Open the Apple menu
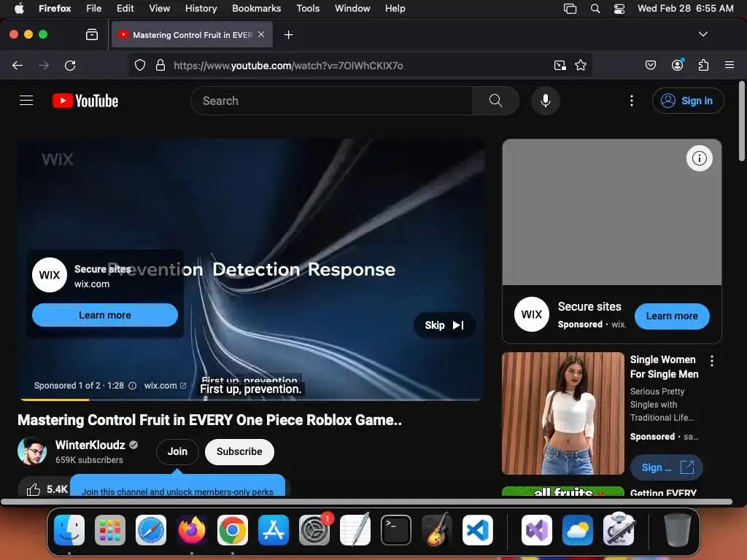 point(19,8)
